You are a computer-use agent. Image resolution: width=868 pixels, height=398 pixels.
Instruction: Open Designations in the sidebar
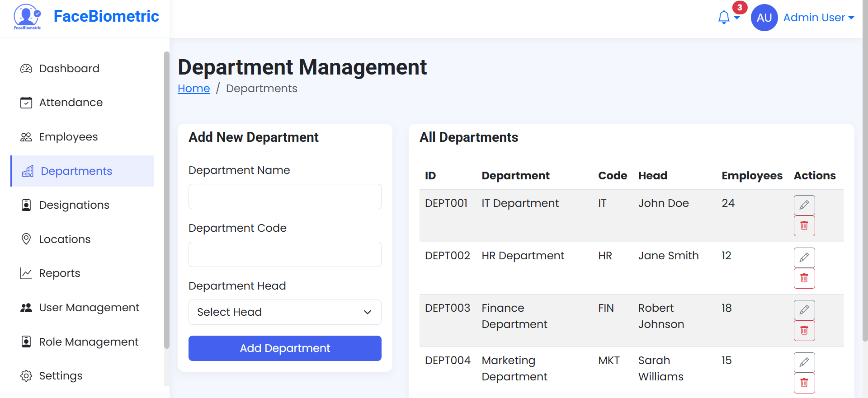(82, 205)
